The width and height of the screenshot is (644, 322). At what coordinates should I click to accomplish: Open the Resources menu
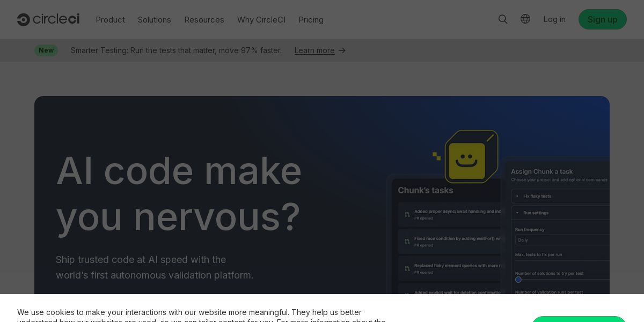click(204, 19)
